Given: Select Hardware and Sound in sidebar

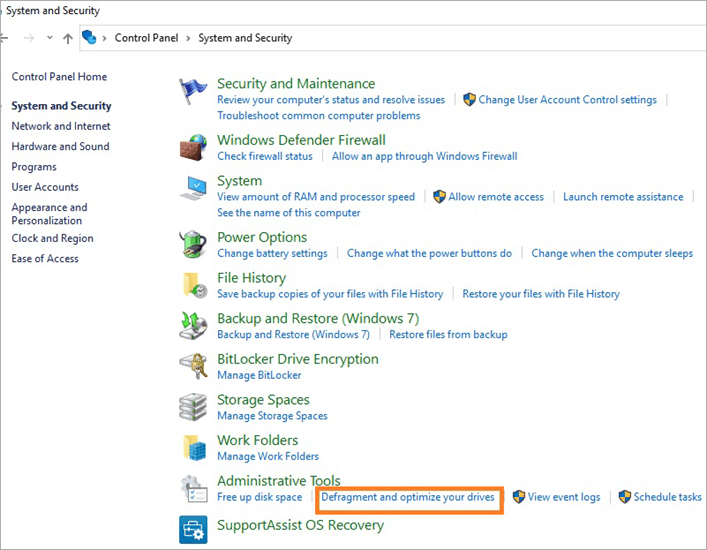Looking at the screenshot, I should click(60, 146).
